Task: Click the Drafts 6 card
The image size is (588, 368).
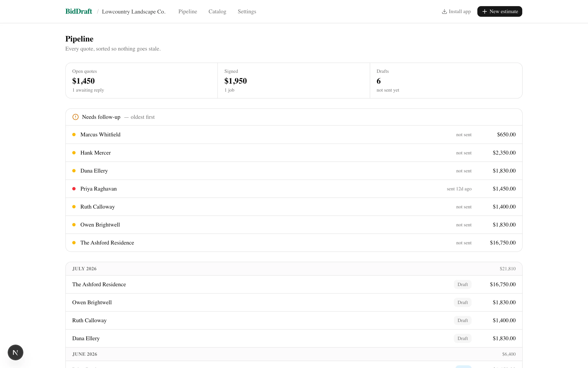Action: click(x=446, y=81)
